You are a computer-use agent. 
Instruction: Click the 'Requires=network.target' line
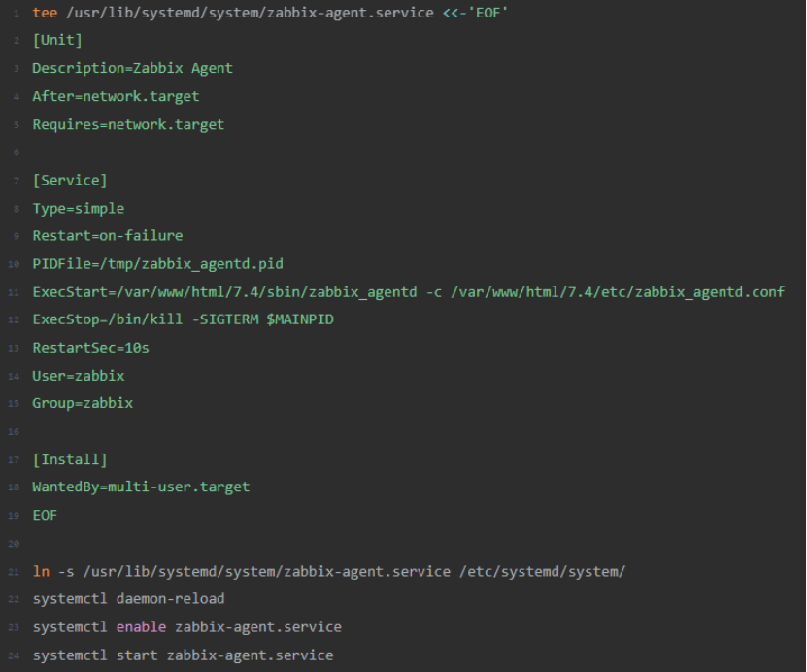tap(127, 124)
